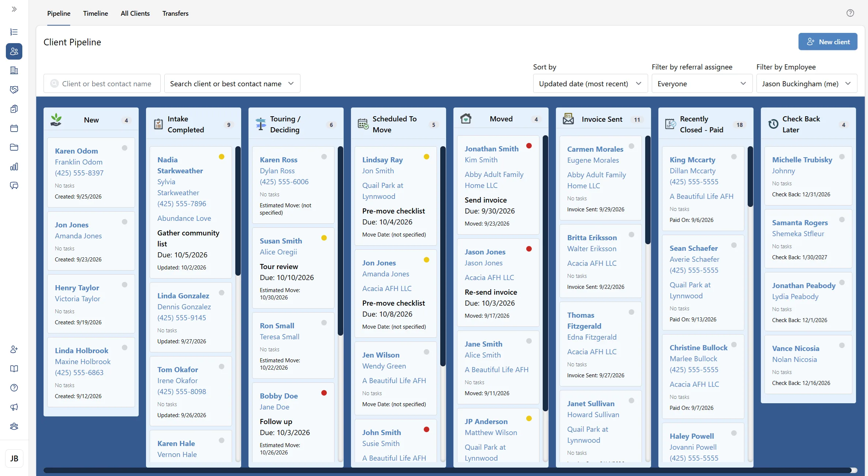Click the New column sprout icon
Screen dimensions: 868x476
[x=56, y=120]
